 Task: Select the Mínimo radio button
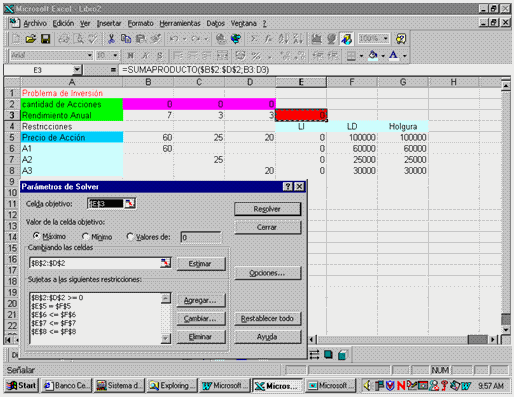coord(85,236)
